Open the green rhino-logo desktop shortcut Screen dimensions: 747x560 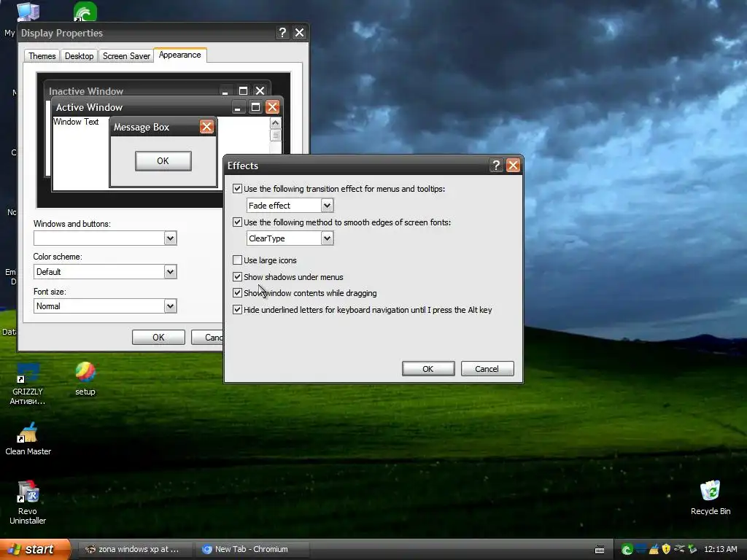(85, 12)
